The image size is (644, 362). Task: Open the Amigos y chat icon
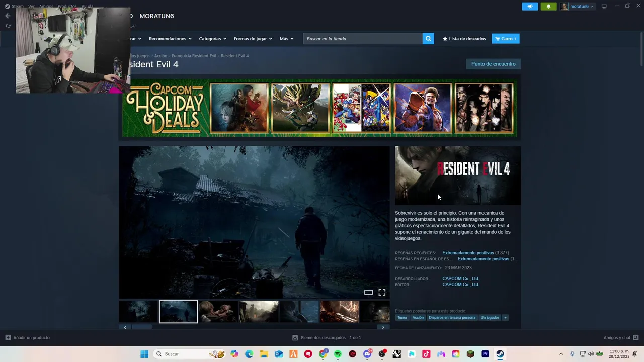pyautogui.click(x=636, y=338)
